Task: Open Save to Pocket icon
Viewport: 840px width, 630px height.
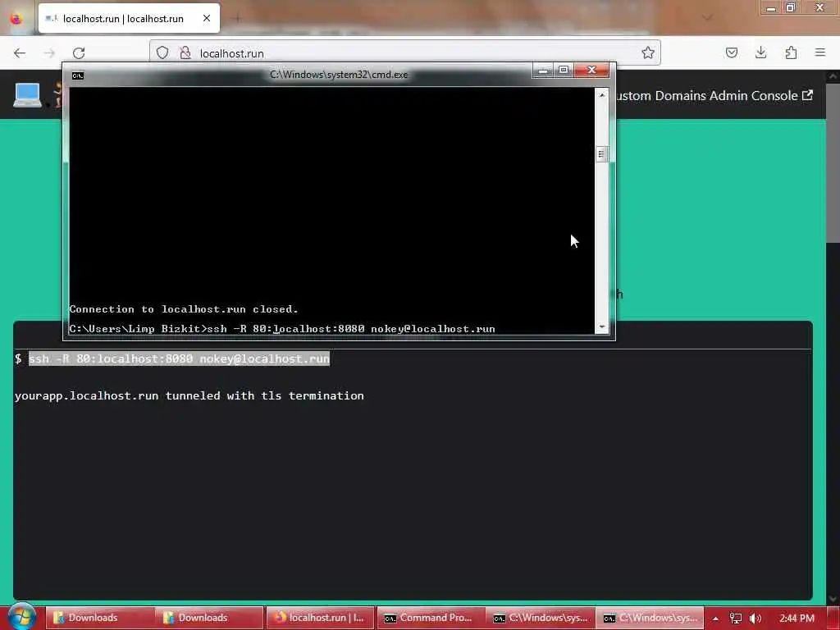Action: click(731, 52)
